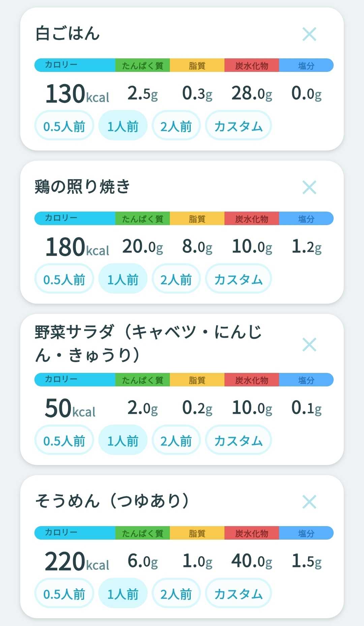The height and width of the screenshot is (626, 364).
Task: Tap 塩分 segment in 野菜サラダ bar
Action: pos(306,380)
